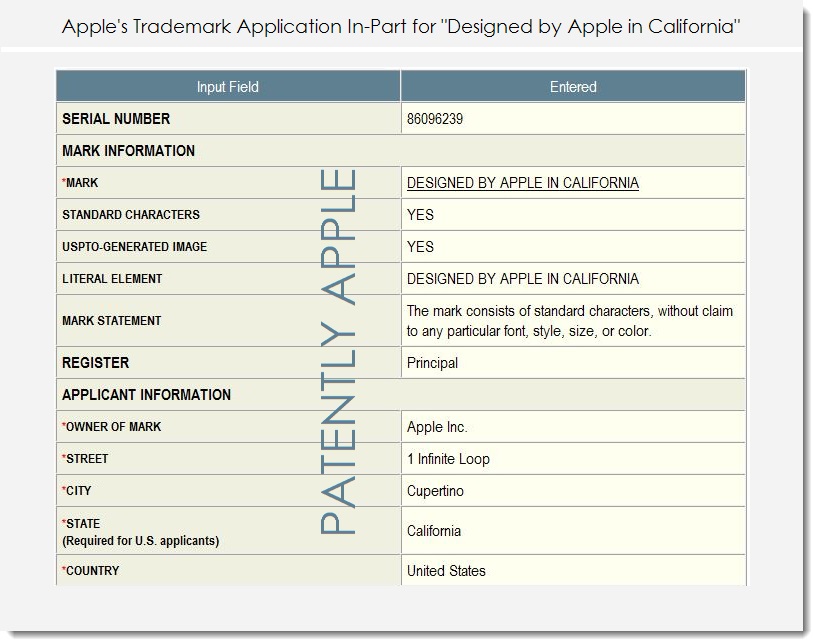Click the "*MARK" field label
Screen dimensions: 814x643
80,183
